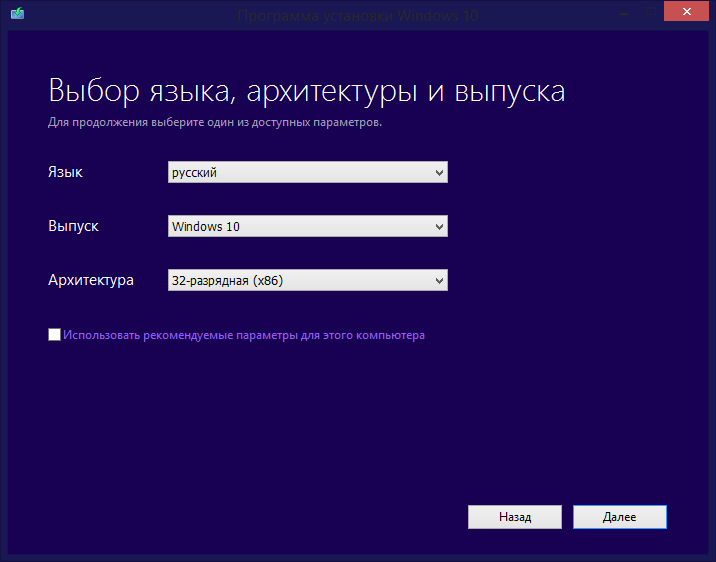716x562 pixels.
Task: Click the text Использовать рекомендуемые параметры для этого компьютера
Action: pyautogui.click(x=244, y=335)
